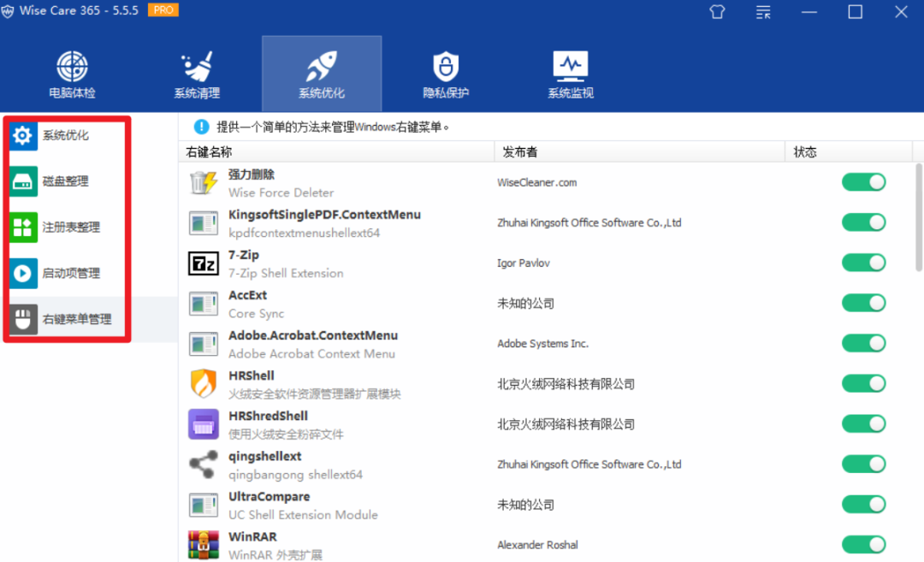
Task: Switch off Adobe.Acrobat.ContextMenu toggle
Action: (x=863, y=344)
